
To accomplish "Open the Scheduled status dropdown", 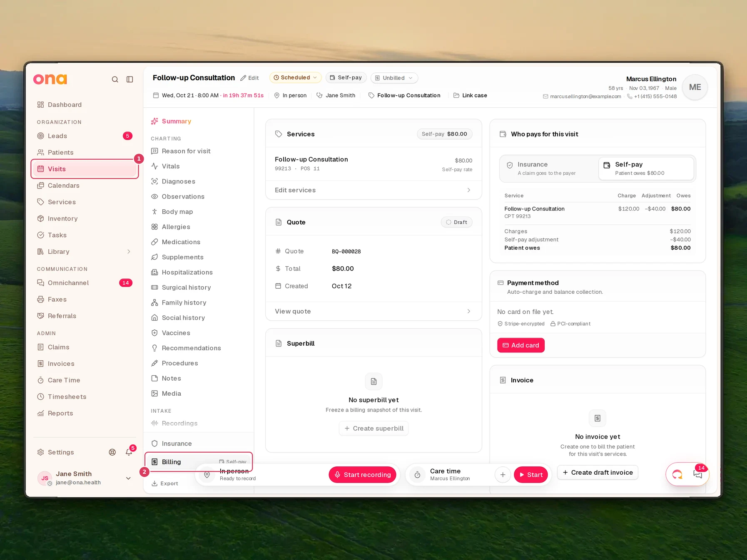I will tap(295, 78).
